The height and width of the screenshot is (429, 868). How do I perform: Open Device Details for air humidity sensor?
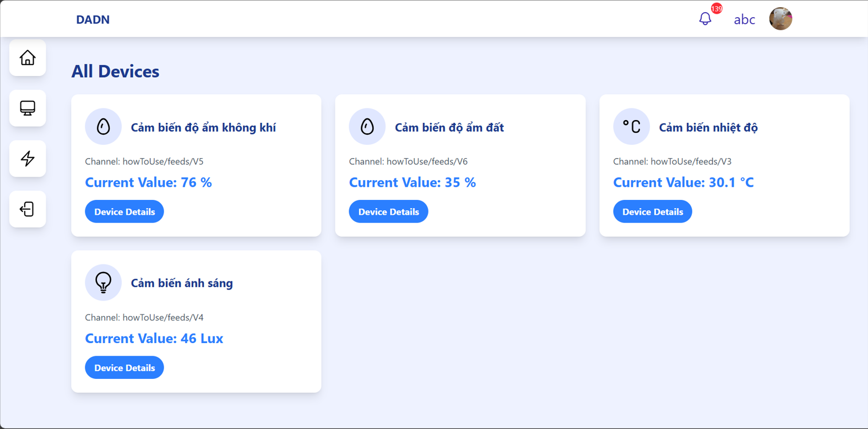[x=124, y=211]
